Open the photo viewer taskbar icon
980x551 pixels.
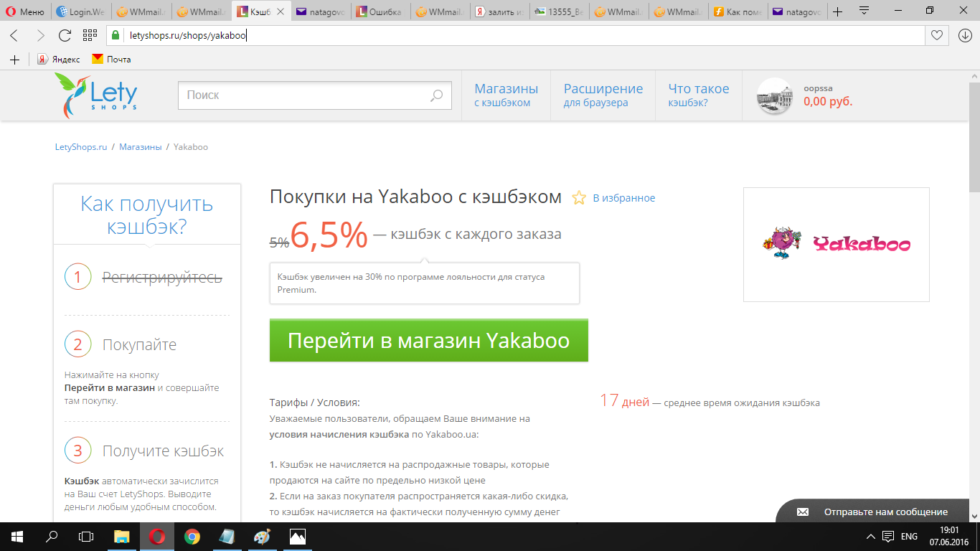(x=297, y=537)
